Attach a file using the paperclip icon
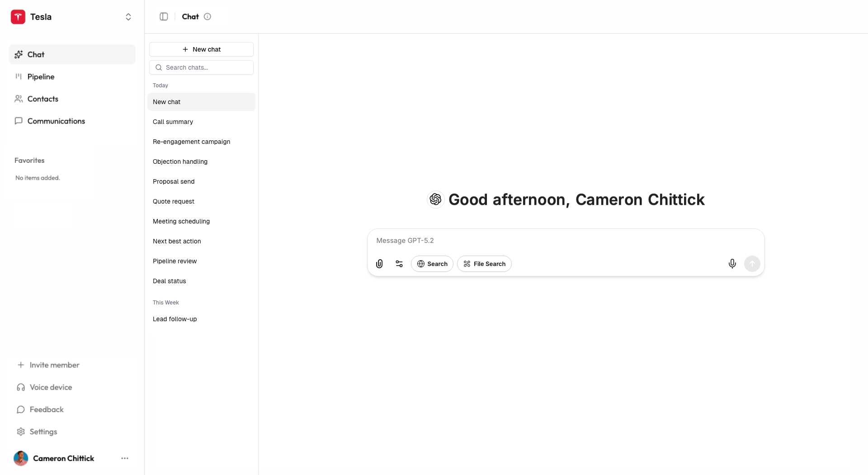 point(379,264)
